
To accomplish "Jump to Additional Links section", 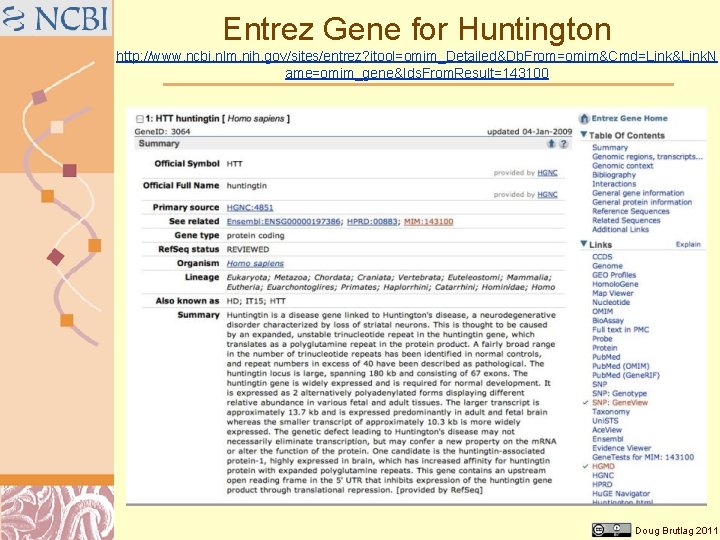I will (x=620, y=229).
